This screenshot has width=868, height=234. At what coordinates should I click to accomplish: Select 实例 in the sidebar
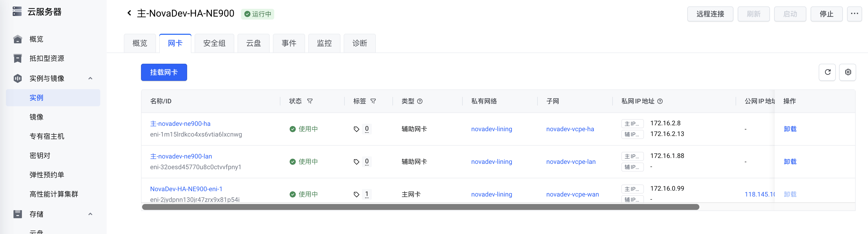point(53,98)
